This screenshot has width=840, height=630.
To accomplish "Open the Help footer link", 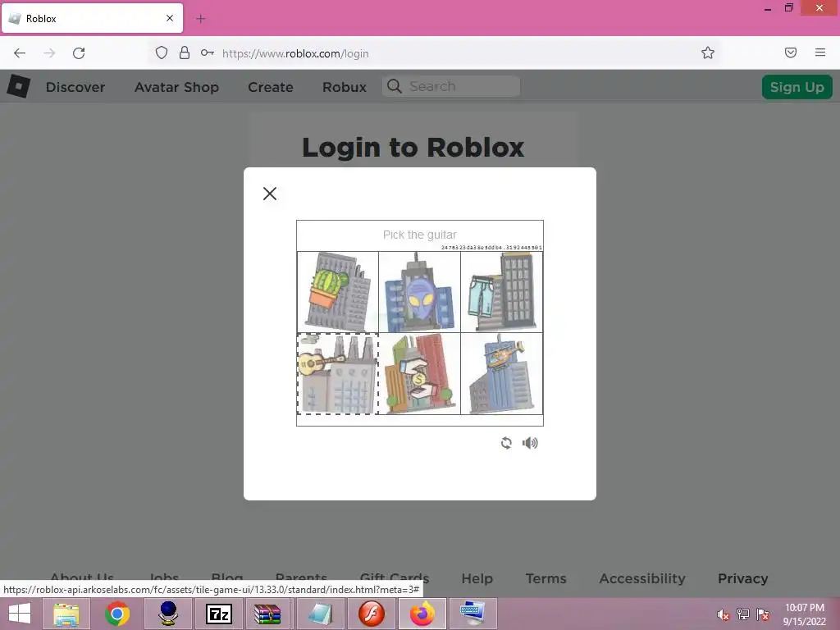I will pos(477,578).
